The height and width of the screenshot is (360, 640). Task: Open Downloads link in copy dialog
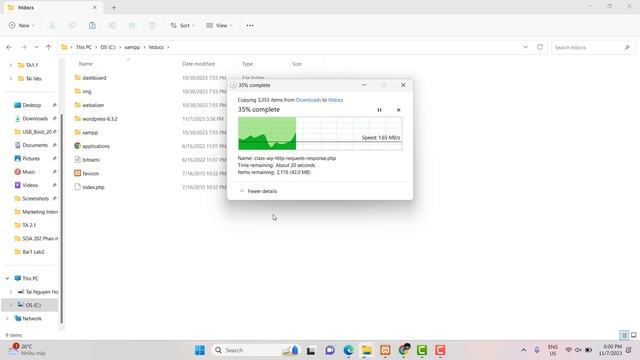click(308, 100)
